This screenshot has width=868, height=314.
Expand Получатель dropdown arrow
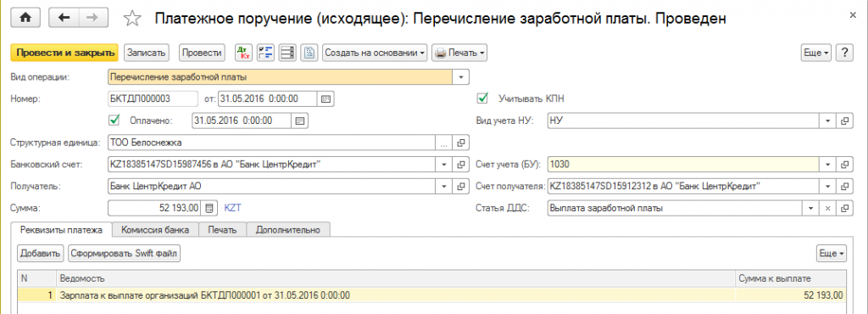[x=444, y=186]
